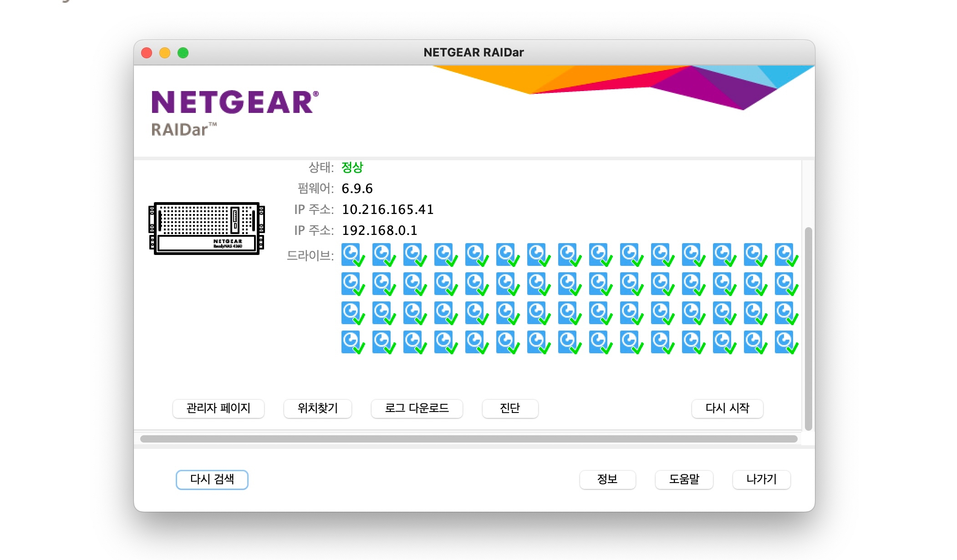957x560 pixels.
Task: Click the third drive icon in the top row
Action: point(415,255)
